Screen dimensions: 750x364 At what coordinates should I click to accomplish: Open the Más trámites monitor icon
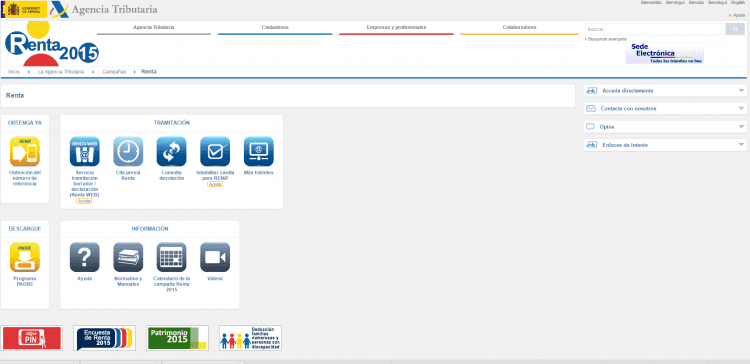(259, 152)
